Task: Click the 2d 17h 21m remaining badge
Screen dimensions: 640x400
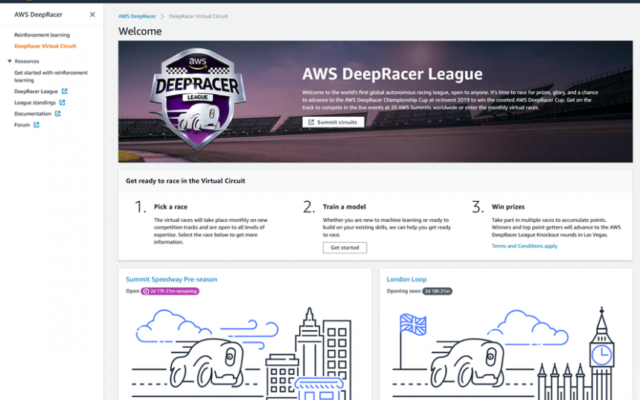Action: pyautogui.click(x=170, y=291)
